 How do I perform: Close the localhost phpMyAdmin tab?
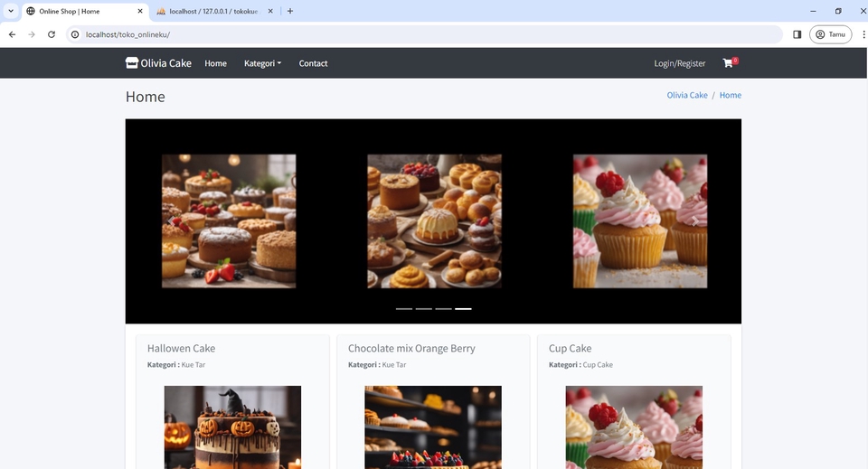tap(270, 11)
